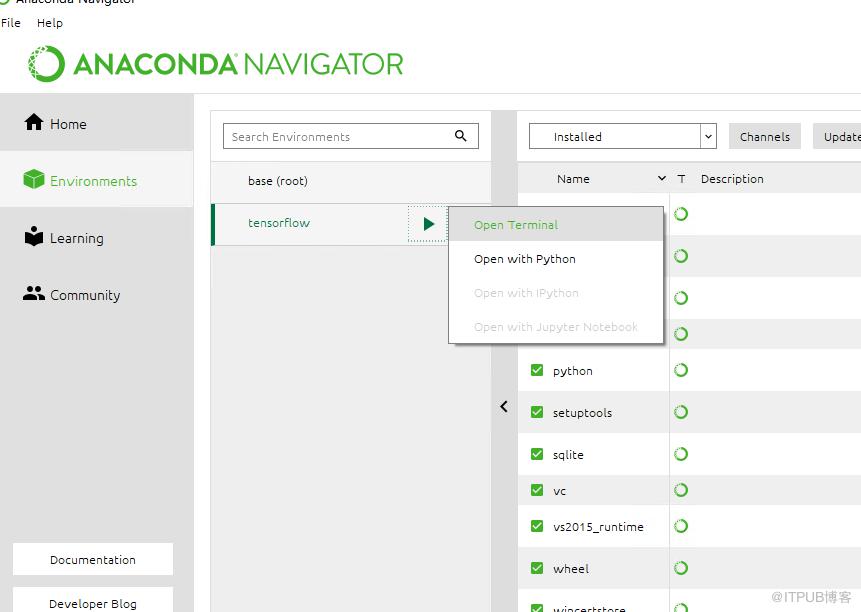Open the Developer Blog link
The image size is (861, 612).
coord(93,601)
